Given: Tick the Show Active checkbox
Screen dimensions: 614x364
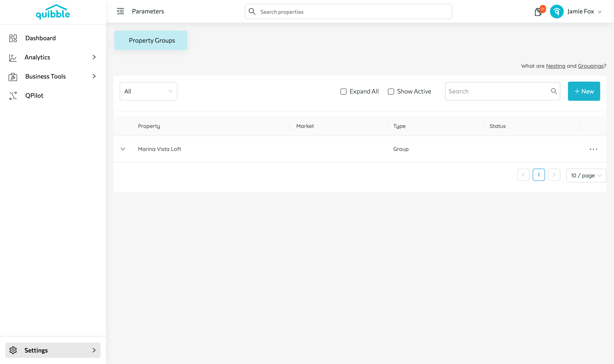Looking at the screenshot, I should (x=391, y=92).
